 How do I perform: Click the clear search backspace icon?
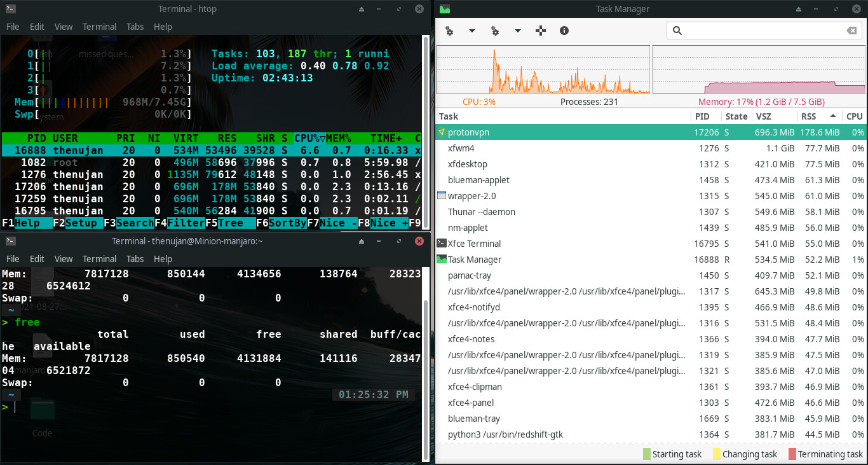pos(851,31)
